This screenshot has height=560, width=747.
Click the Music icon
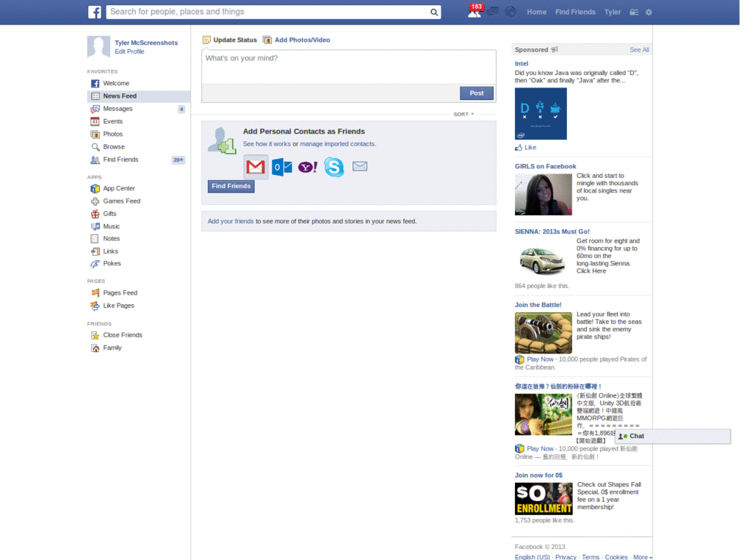[x=96, y=227]
